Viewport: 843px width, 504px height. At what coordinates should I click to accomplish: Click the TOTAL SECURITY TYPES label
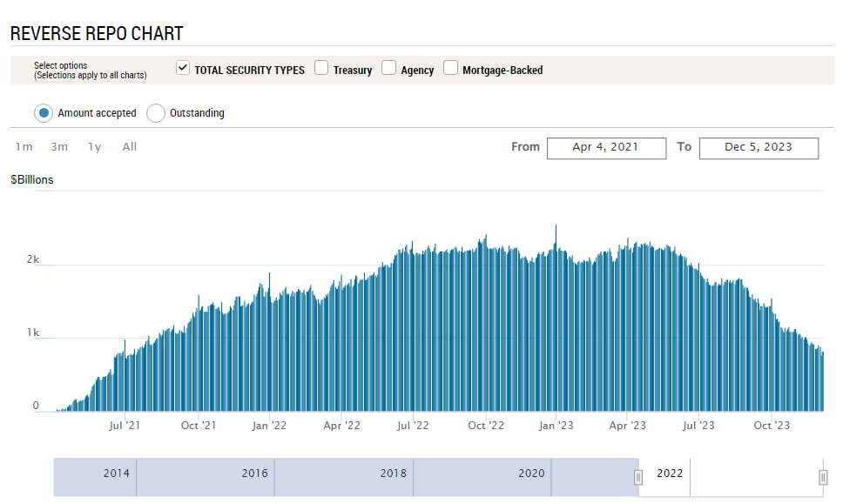[x=249, y=71]
